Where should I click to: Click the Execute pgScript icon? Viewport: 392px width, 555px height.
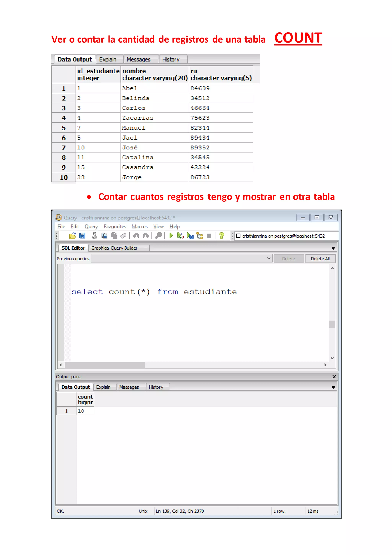click(x=180, y=236)
